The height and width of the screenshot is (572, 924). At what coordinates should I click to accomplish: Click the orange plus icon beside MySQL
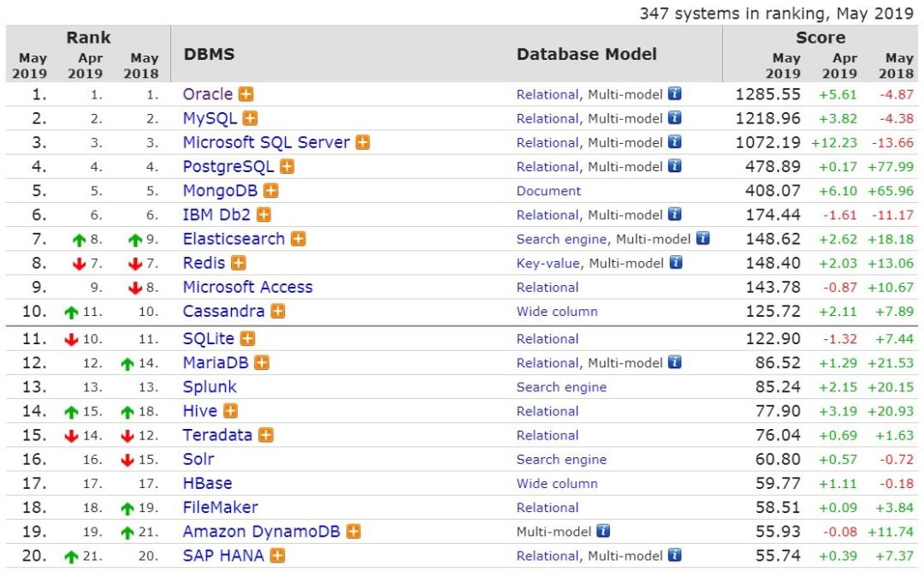click(250, 118)
